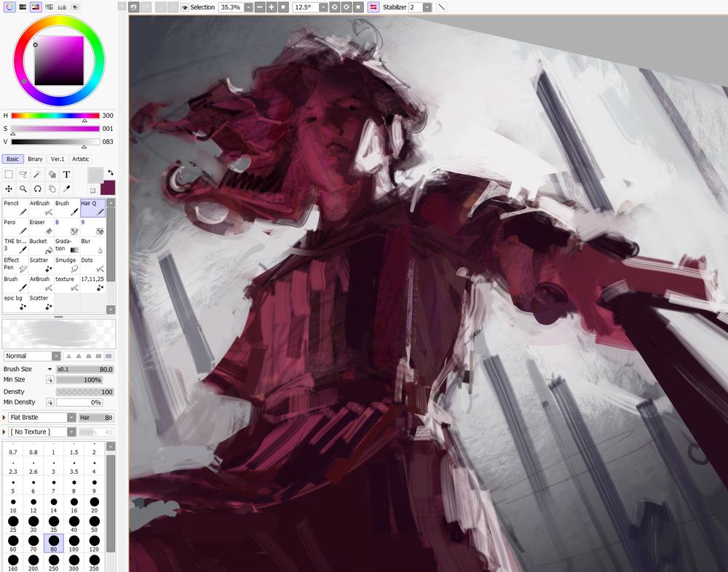The width and height of the screenshot is (728, 572).
Task: Choose brush size 80 from size list
Action: point(53,543)
